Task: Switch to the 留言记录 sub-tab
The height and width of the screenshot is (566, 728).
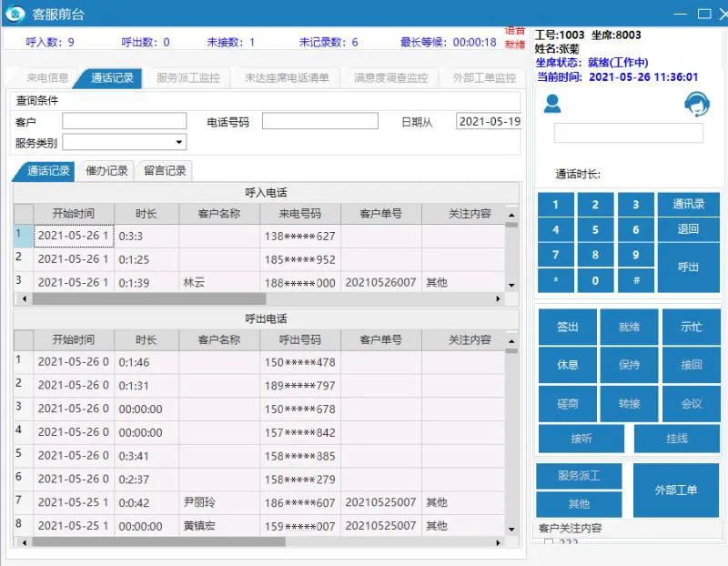Action: (x=164, y=170)
